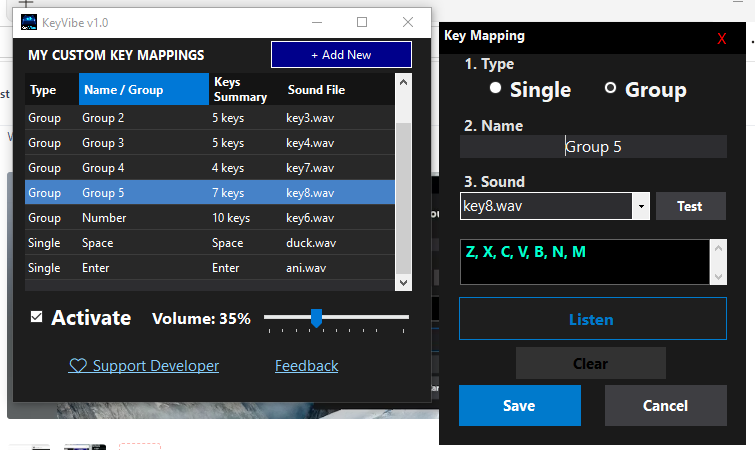Click the Type column header
This screenshot has width=755, height=450.
(52, 89)
